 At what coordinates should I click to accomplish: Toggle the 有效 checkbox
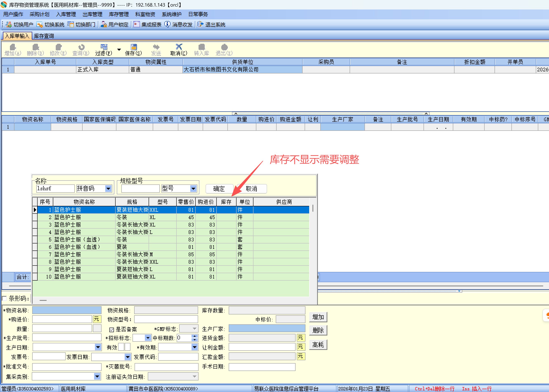click(x=121, y=347)
